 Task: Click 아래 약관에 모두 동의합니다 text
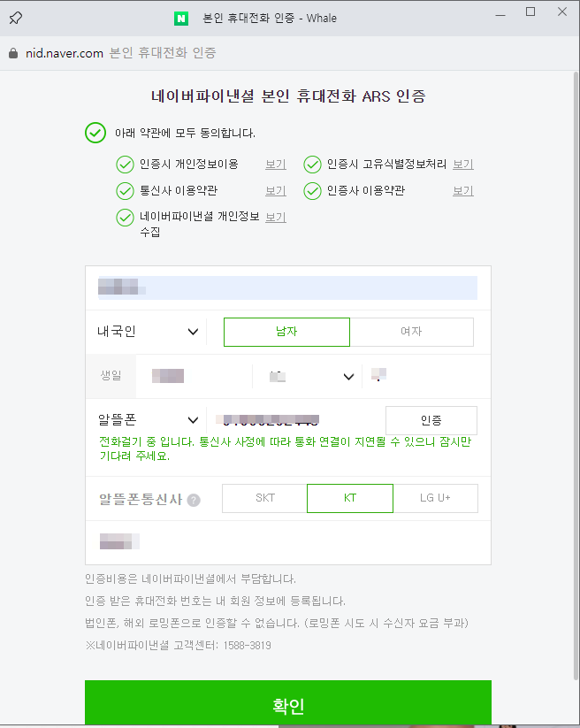click(185, 134)
